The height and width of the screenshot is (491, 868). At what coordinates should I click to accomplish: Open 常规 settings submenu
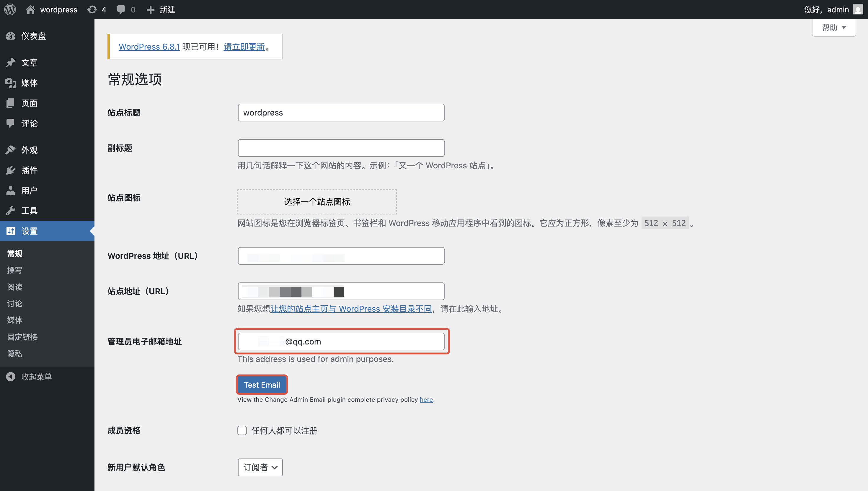[15, 253]
